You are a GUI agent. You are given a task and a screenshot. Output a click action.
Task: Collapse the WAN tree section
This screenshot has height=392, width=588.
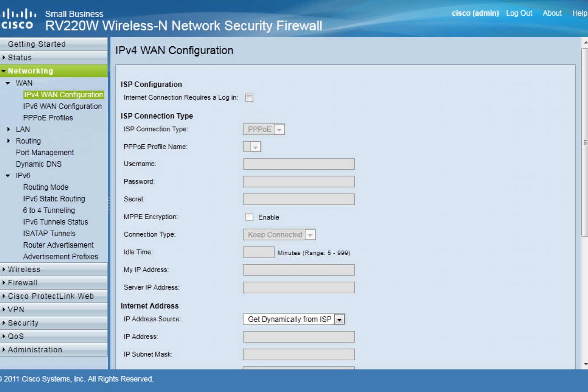coord(8,83)
